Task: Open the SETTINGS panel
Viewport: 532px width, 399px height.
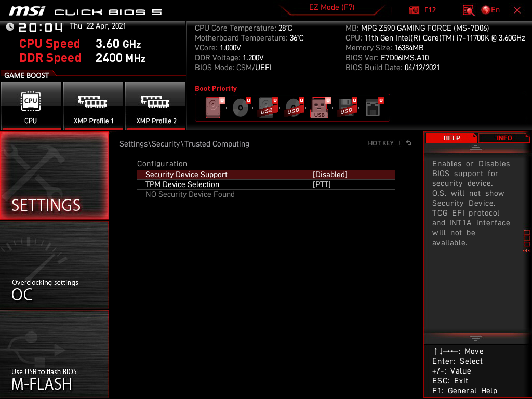Action: pyautogui.click(x=54, y=176)
